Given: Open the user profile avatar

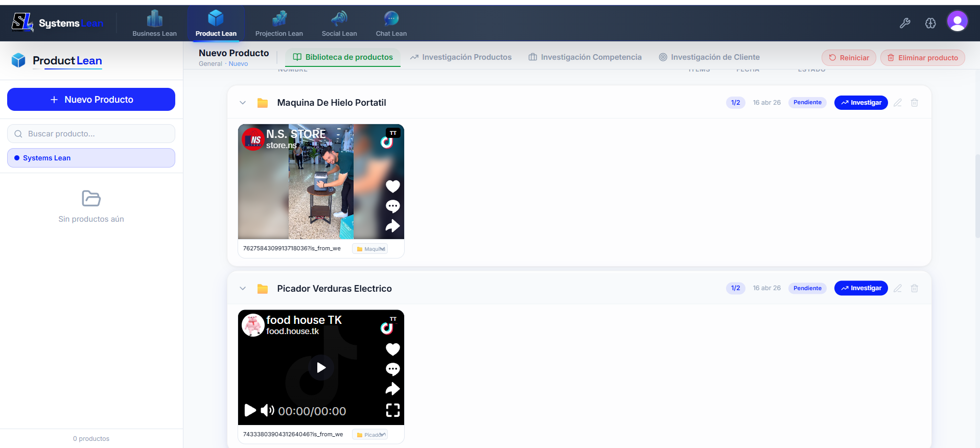Looking at the screenshot, I should click(957, 21).
